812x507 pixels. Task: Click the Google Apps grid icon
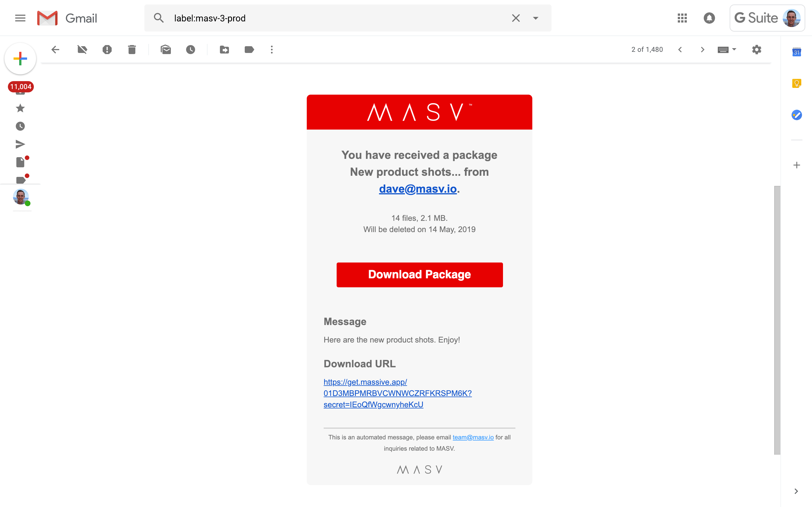click(x=682, y=17)
